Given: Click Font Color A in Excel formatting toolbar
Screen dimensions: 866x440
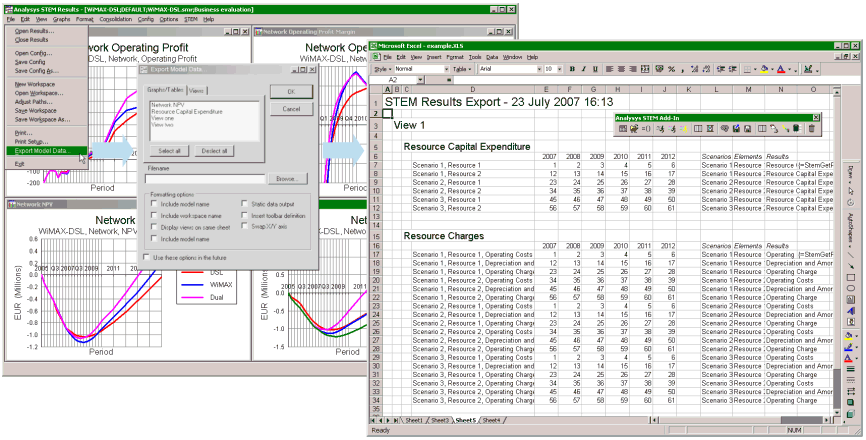Looking at the screenshot, I should pyautogui.click(x=781, y=69).
